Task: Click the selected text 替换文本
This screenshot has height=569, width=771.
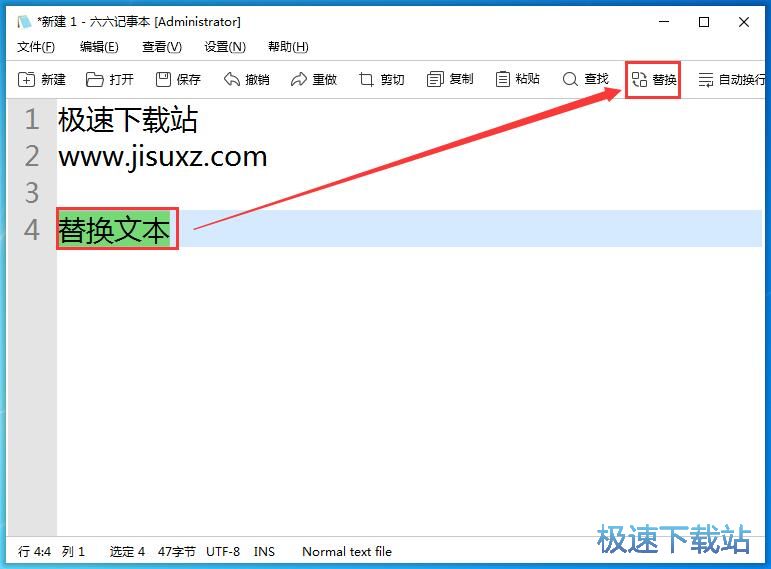Action: [114, 230]
